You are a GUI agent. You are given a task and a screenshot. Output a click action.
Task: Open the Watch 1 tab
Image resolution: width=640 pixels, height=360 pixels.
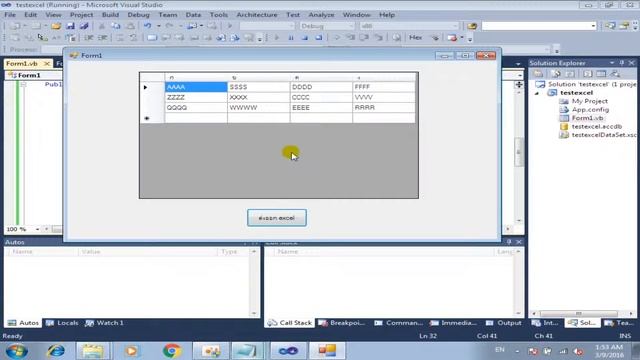point(104,323)
